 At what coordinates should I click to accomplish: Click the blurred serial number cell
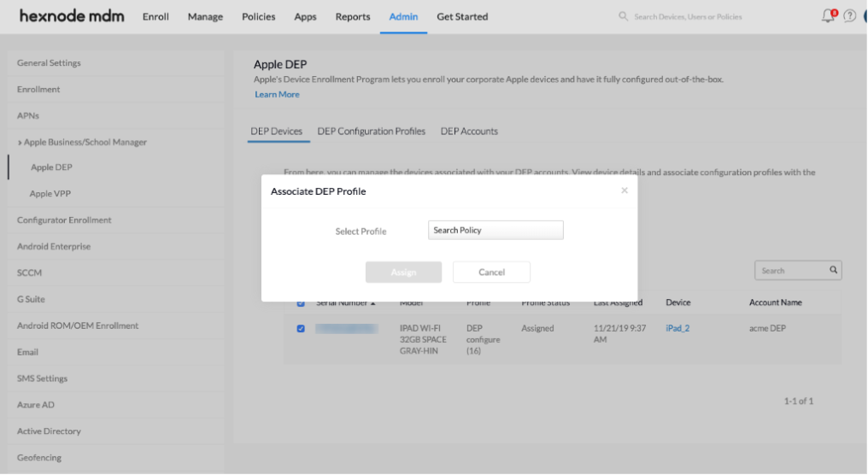[x=347, y=329]
